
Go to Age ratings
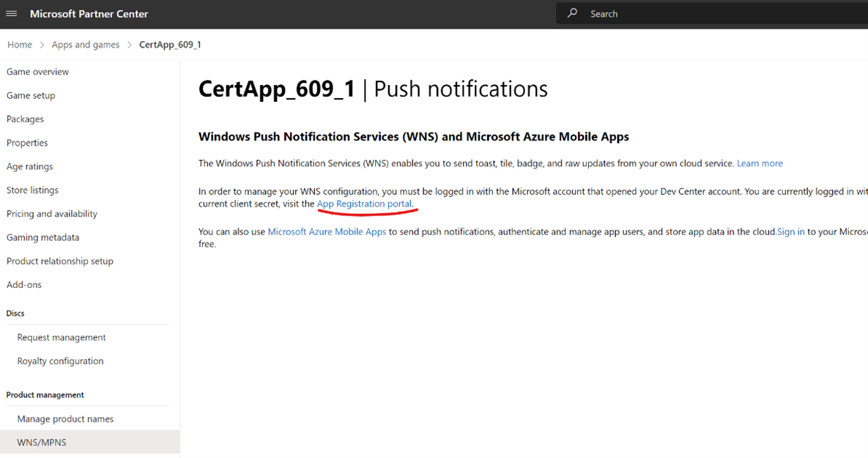(30, 166)
